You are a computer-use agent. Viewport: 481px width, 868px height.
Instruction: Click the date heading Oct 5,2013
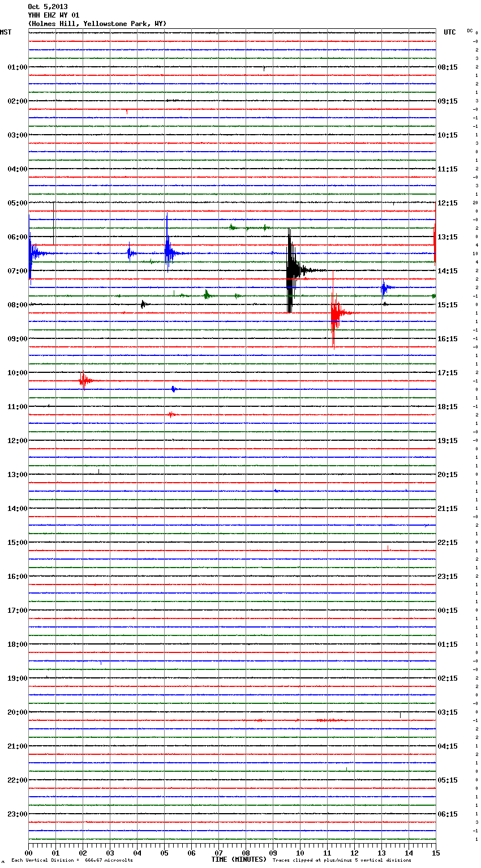[48, 7]
